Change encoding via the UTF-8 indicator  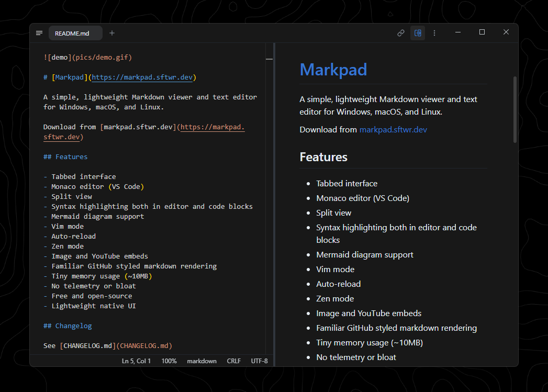[259, 361]
